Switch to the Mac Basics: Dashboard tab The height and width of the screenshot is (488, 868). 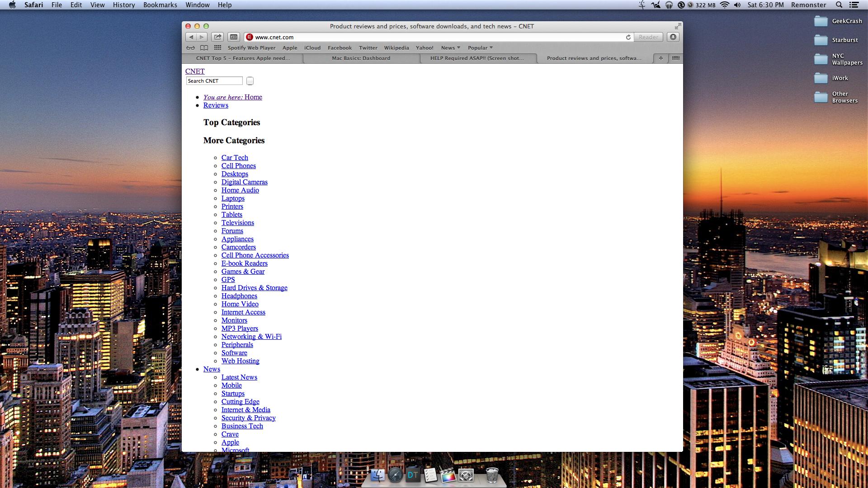[361, 58]
